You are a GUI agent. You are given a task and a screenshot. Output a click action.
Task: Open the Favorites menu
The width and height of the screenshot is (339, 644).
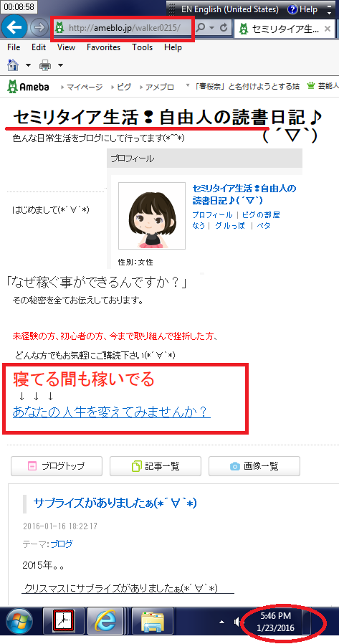pos(103,47)
